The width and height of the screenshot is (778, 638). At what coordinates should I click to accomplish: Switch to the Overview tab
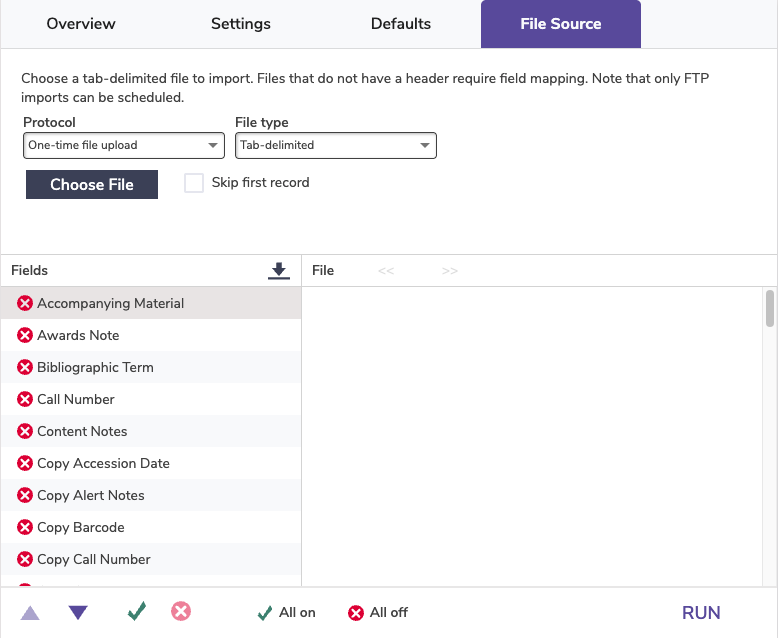pos(81,24)
